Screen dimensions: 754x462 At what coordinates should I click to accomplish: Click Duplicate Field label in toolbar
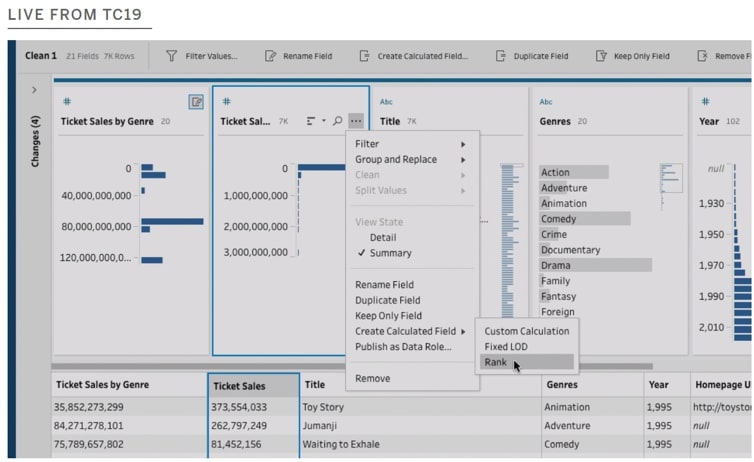(x=540, y=56)
